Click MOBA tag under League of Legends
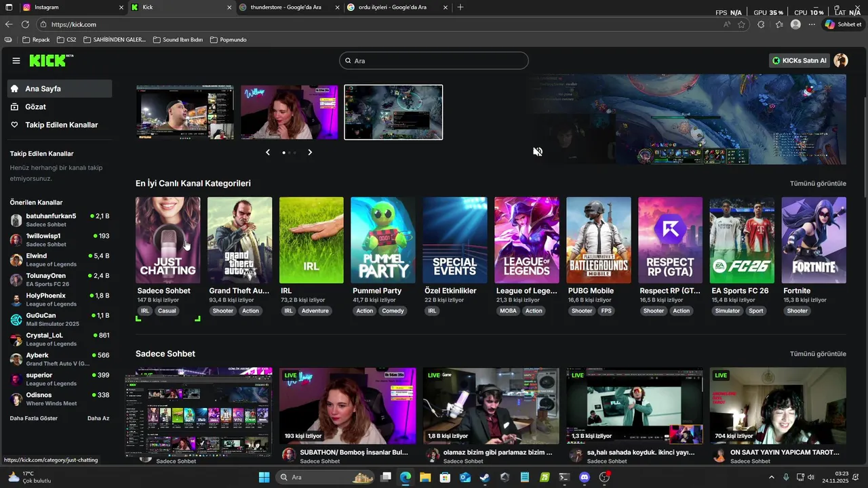Image resolution: width=868 pixels, height=488 pixels. 508,311
